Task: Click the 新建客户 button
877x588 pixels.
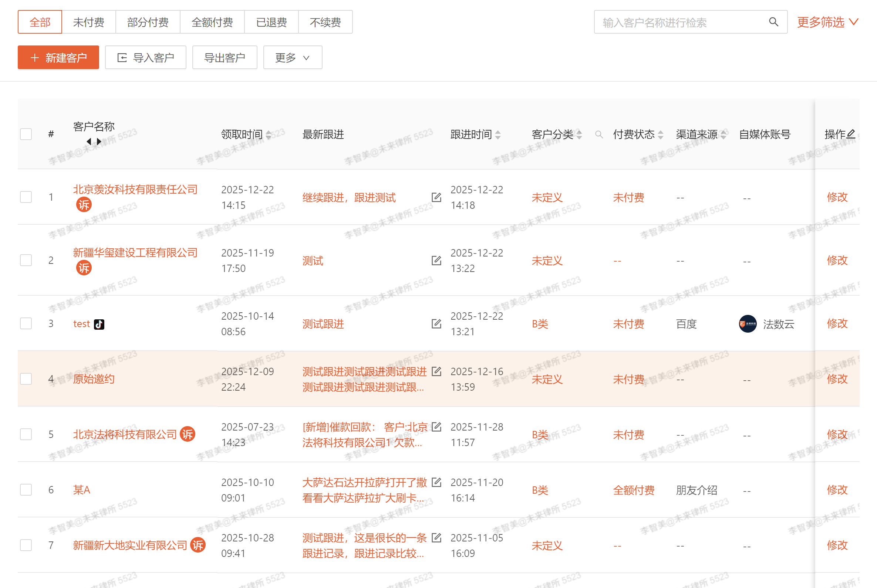Action: 58,58
